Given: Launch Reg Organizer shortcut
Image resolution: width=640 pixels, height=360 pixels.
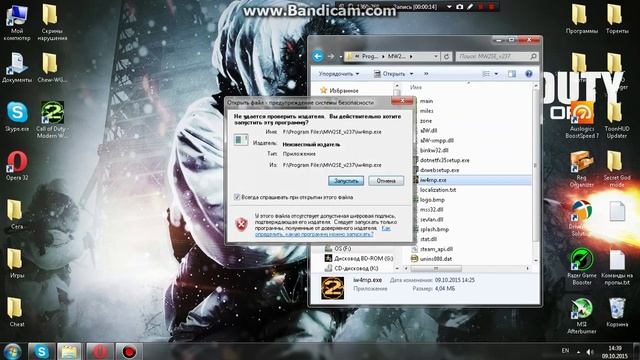Looking at the screenshot, I should coord(582,169).
